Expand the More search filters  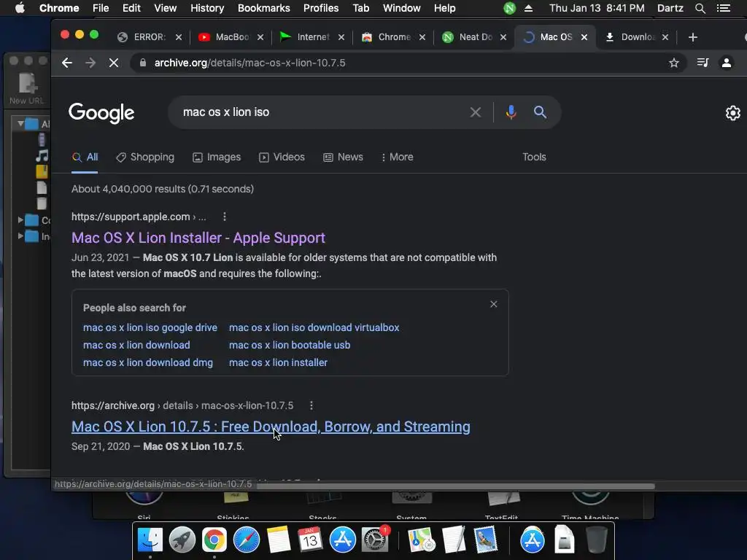(398, 157)
